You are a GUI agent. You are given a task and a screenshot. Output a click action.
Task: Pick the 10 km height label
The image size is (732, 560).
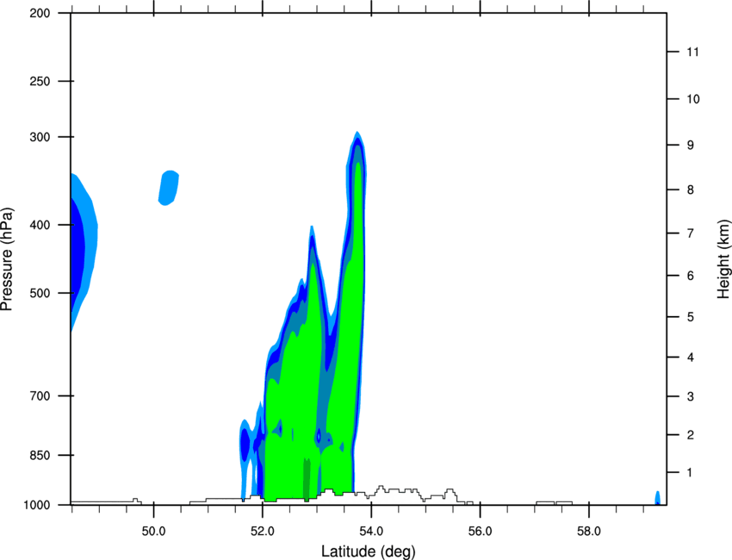point(692,99)
